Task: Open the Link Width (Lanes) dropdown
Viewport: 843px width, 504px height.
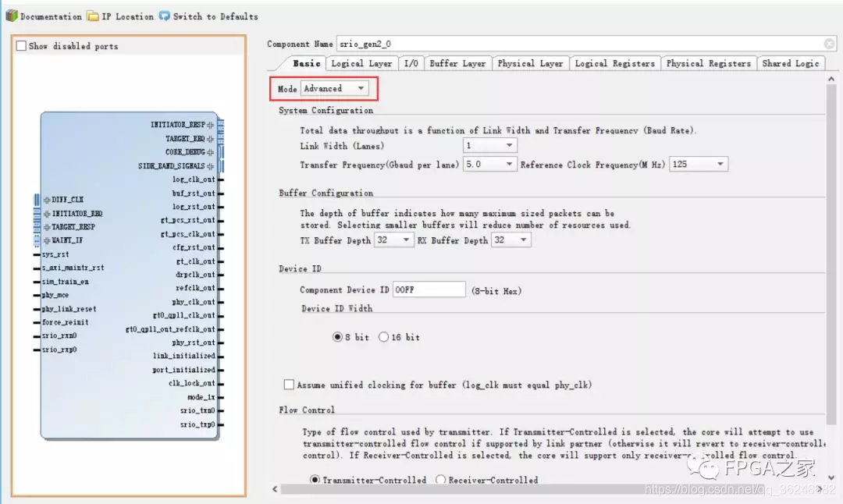Action: [x=489, y=145]
